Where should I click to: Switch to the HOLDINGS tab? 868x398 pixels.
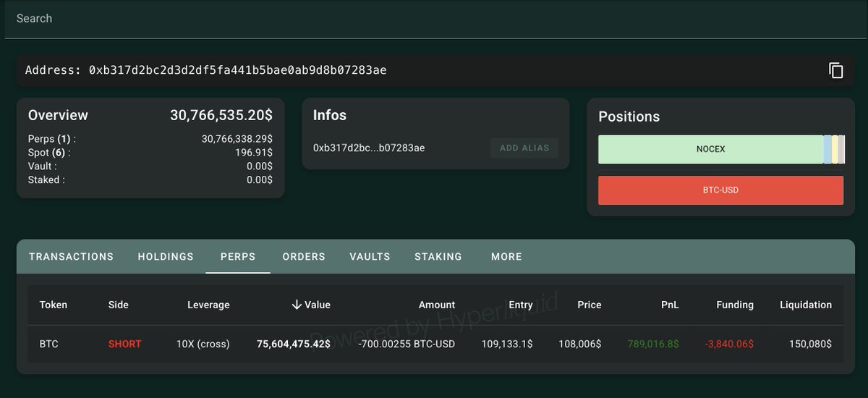(166, 256)
